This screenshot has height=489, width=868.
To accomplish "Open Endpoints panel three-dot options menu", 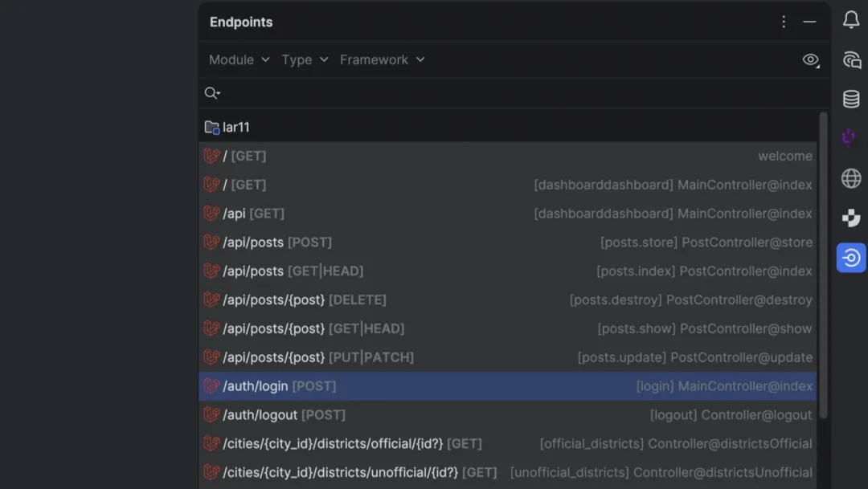I will [x=784, y=22].
